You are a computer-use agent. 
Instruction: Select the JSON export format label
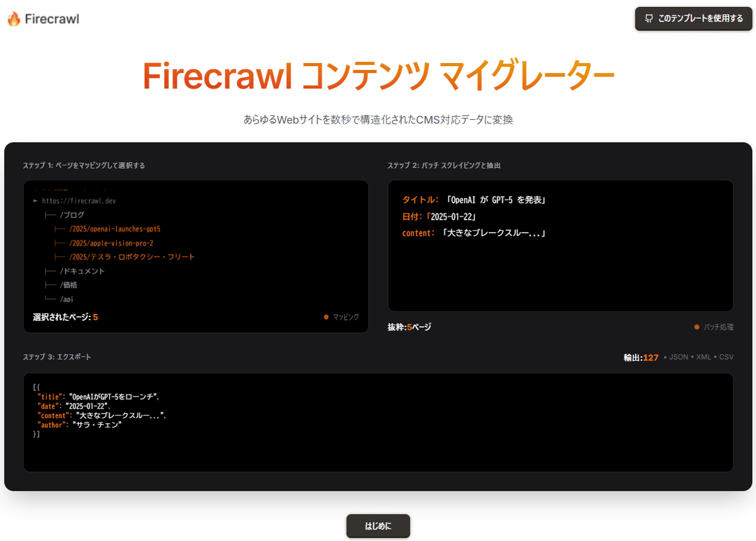[679, 356]
